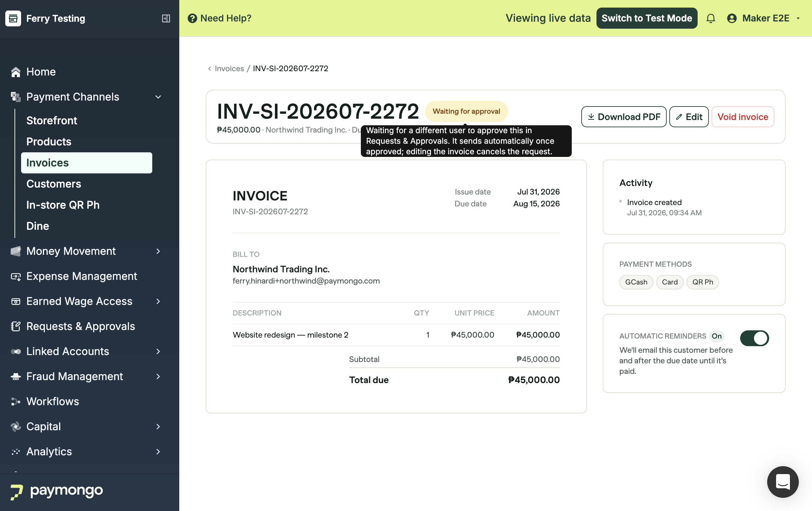Click the 'Total due' amount ₱45,000.00
This screenshot has height=511, width=812.
[534, 380]
